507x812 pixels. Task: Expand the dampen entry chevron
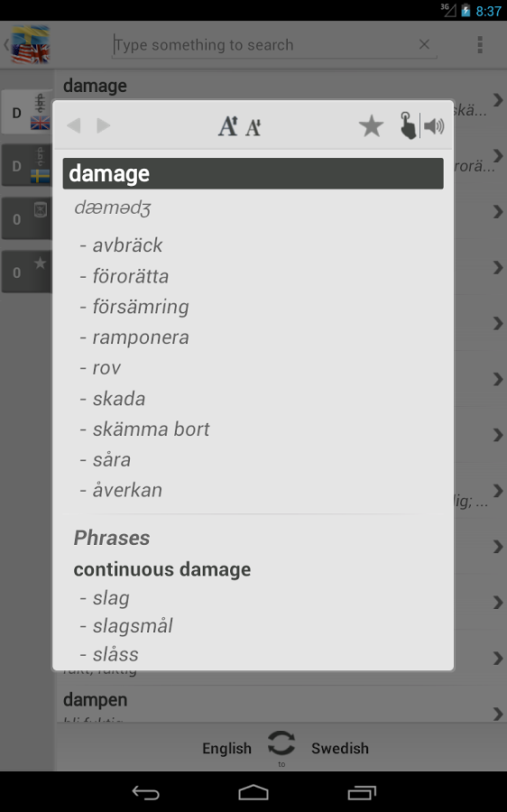point(498,714)
